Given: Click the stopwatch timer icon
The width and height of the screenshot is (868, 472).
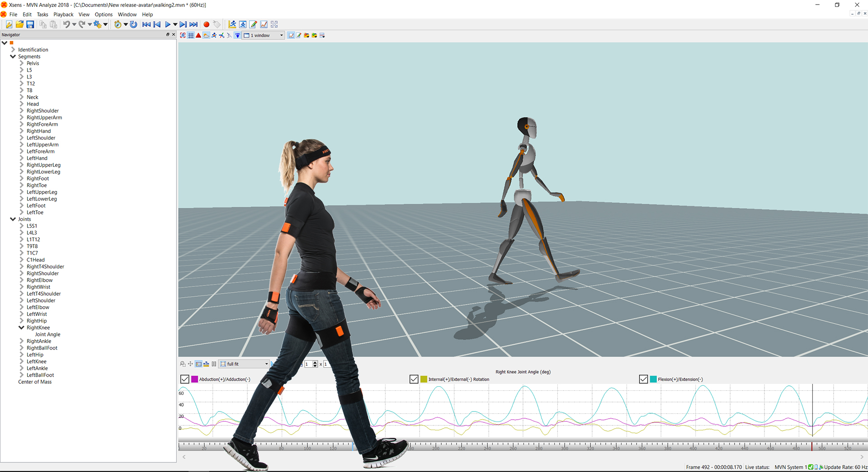Looking at the screenshot, I should point(118,24).
